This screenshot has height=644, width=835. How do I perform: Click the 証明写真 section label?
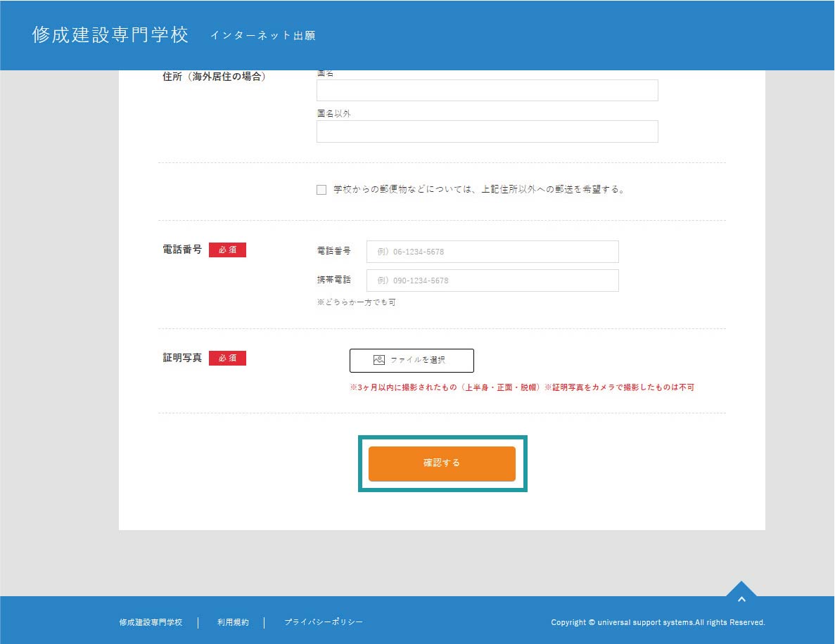[182, 358]
